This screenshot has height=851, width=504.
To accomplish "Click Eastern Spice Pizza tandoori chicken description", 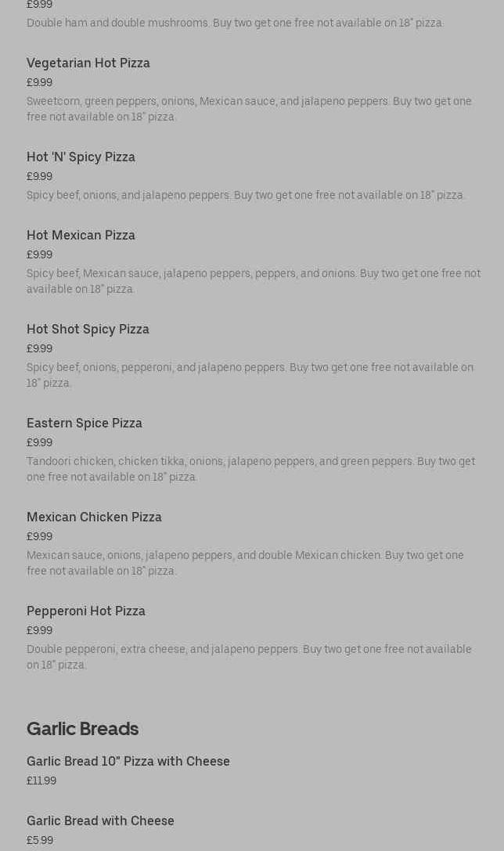I will click(250, 469).
